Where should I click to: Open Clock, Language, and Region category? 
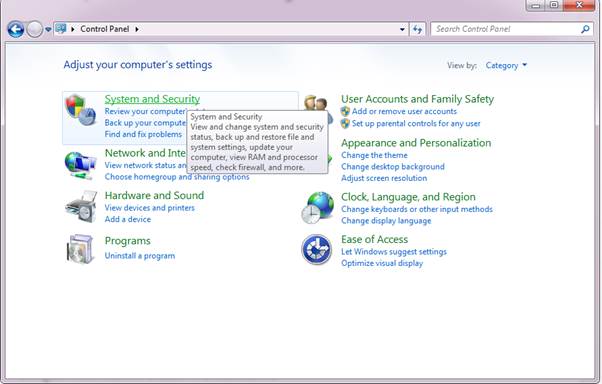point(408,197)
